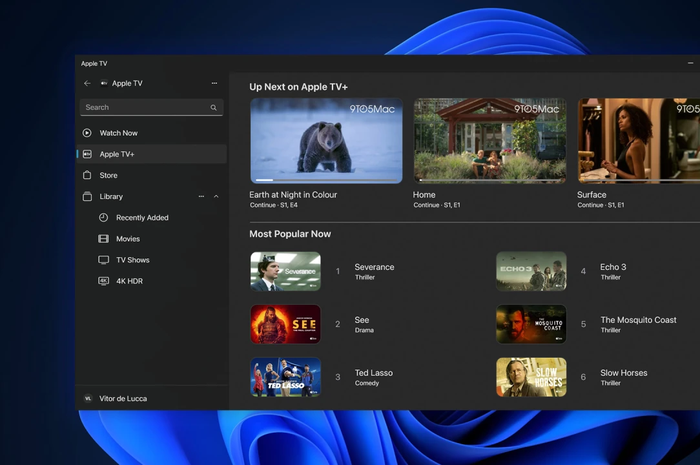700x465 pixels.
Task: Open the Home show thumbnail
Action: [x=490, y=141]
